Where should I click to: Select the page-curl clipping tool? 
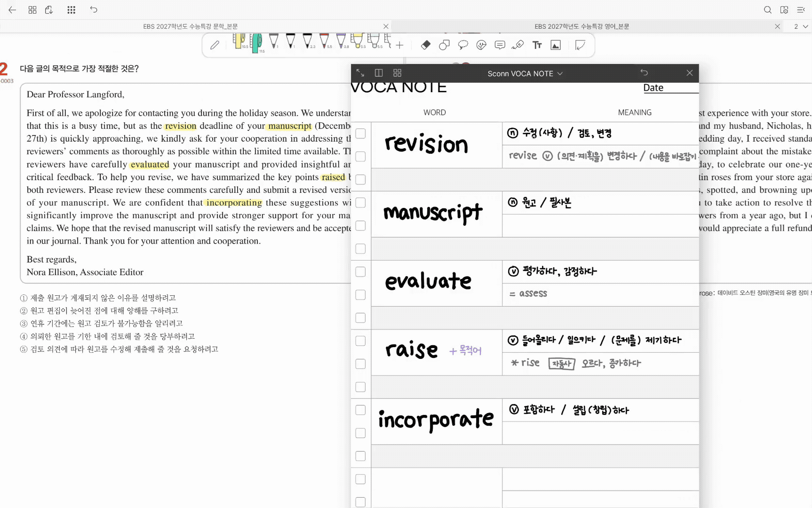click(581, 45)
